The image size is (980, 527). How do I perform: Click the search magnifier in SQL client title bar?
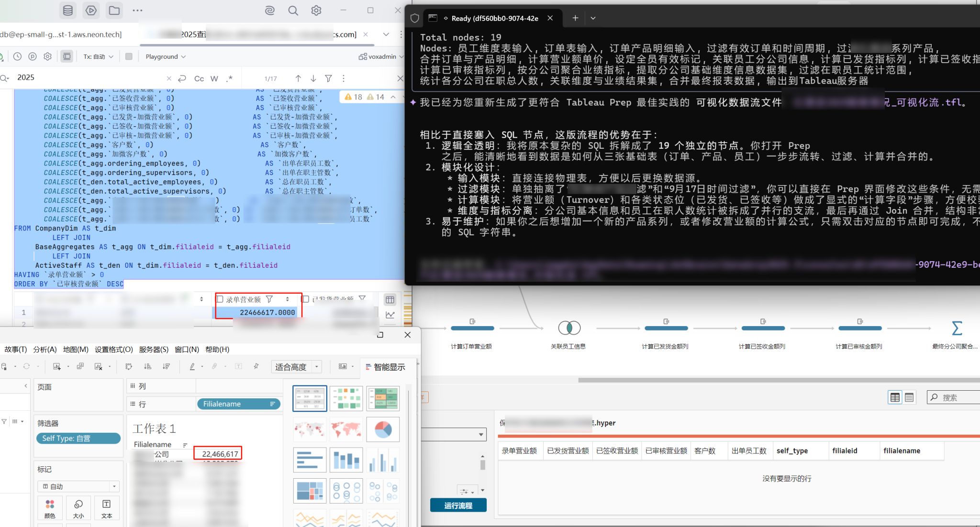(x=293, y=10)
